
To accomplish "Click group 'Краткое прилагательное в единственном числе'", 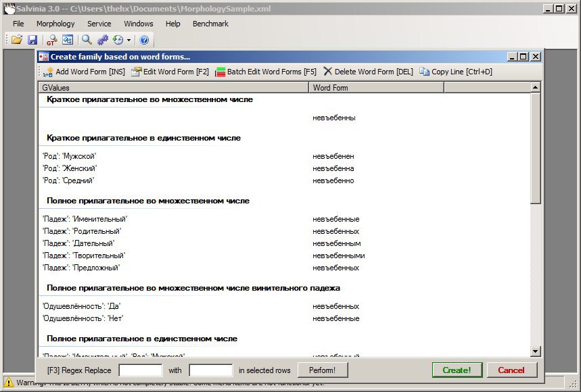I will [x=144, y=138].
